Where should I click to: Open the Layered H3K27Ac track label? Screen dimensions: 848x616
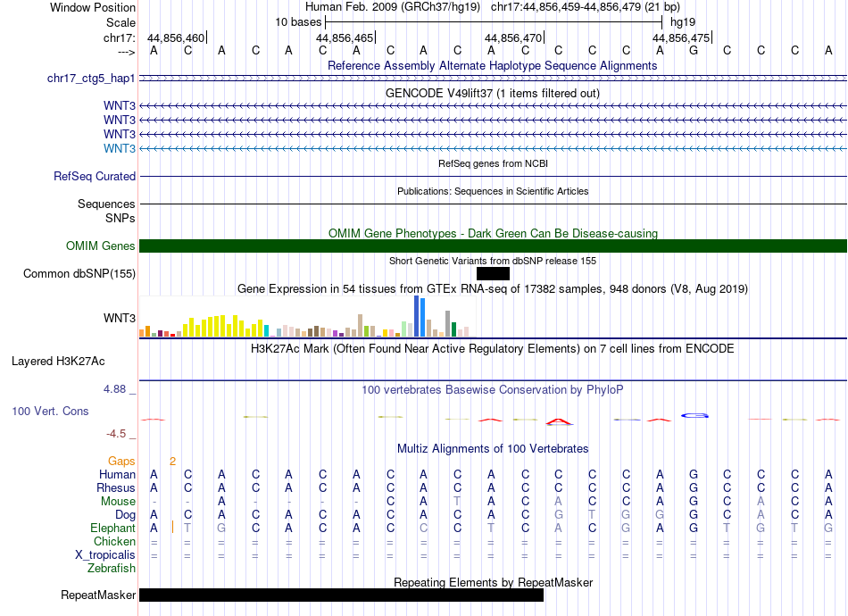(58, 362)
